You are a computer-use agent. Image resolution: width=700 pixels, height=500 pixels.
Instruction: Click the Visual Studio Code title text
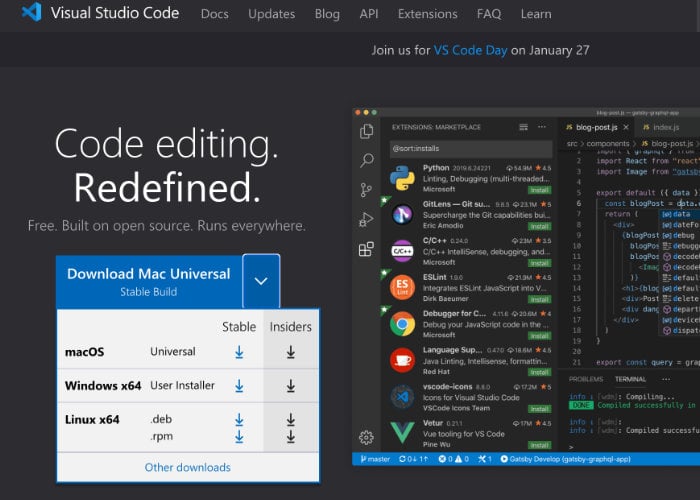click(x=115, y=13)
